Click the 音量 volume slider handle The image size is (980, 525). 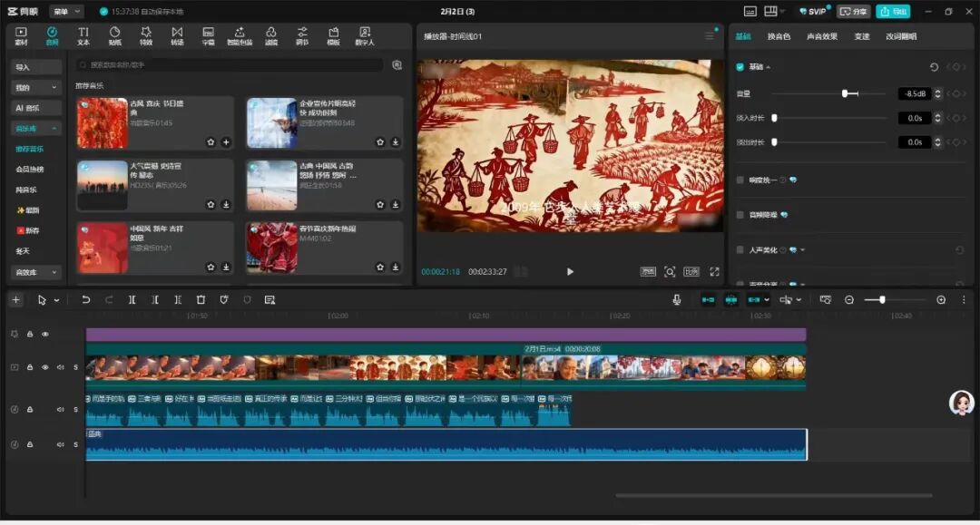pyautogui.click(x=845, y=93)
